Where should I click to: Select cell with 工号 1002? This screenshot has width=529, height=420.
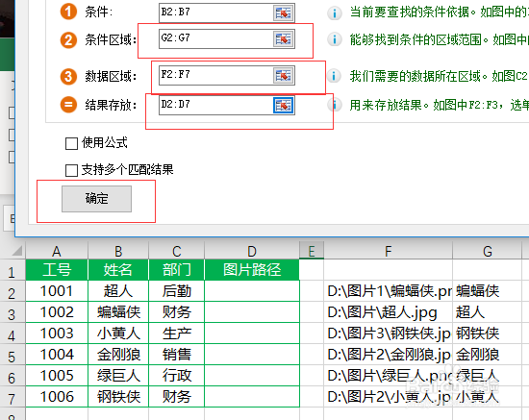[x=57, y=312]
